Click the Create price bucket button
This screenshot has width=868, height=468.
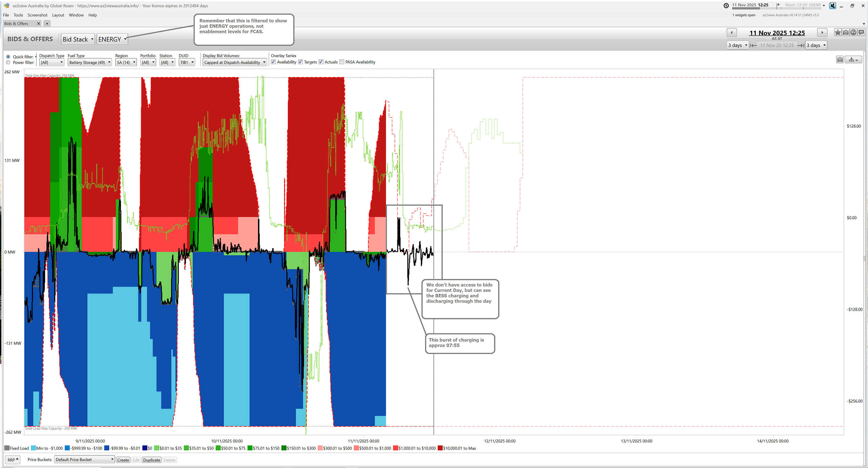click(x=123, y=460)
